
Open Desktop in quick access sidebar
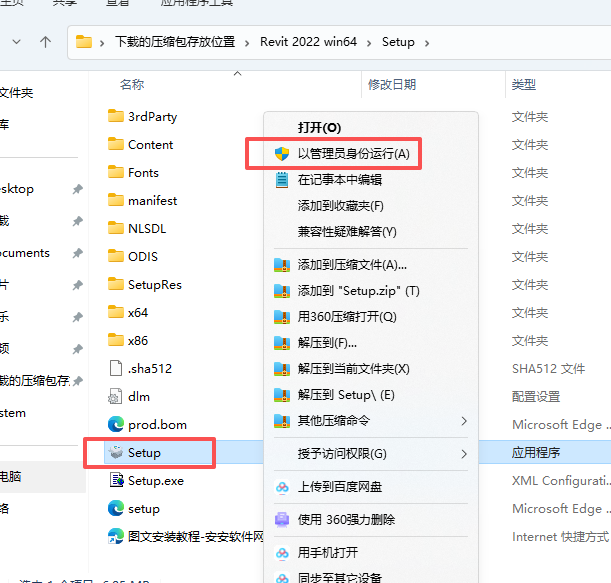(x=17, y=189)
